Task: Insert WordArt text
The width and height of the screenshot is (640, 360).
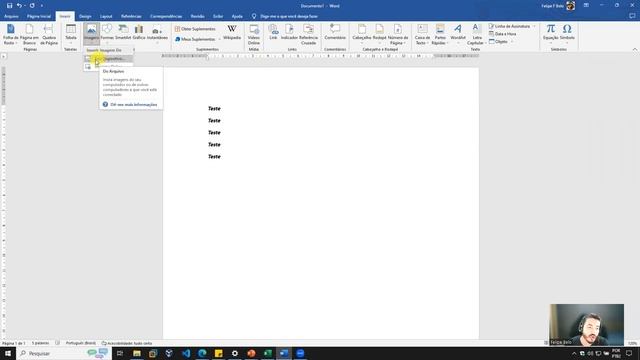Action: point(458,33)
